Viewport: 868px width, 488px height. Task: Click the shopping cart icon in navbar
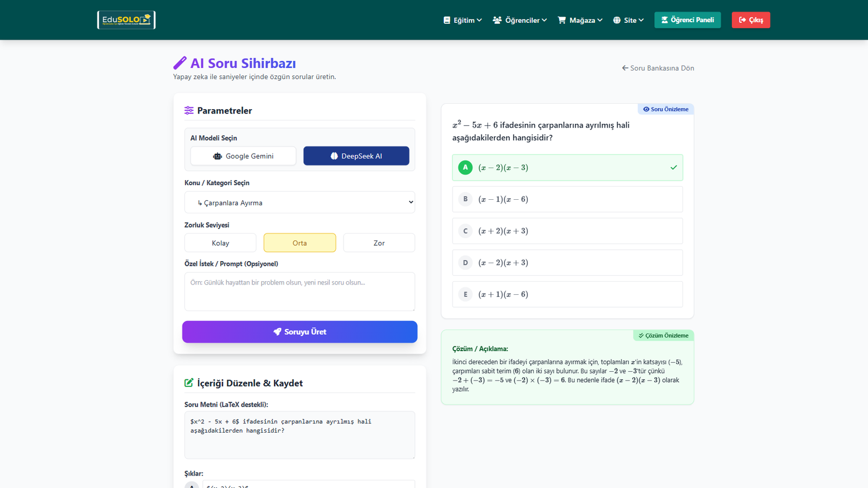(x=561, y=20)
